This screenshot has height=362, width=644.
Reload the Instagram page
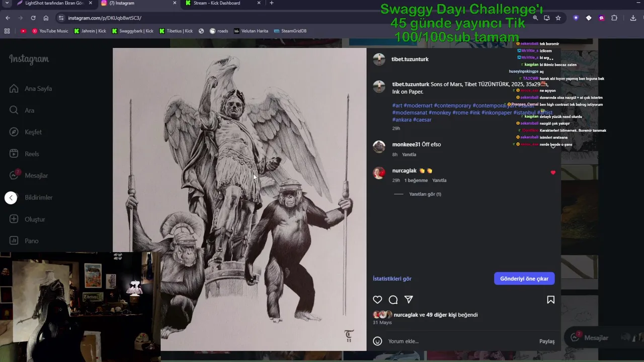tap(33, 18)
